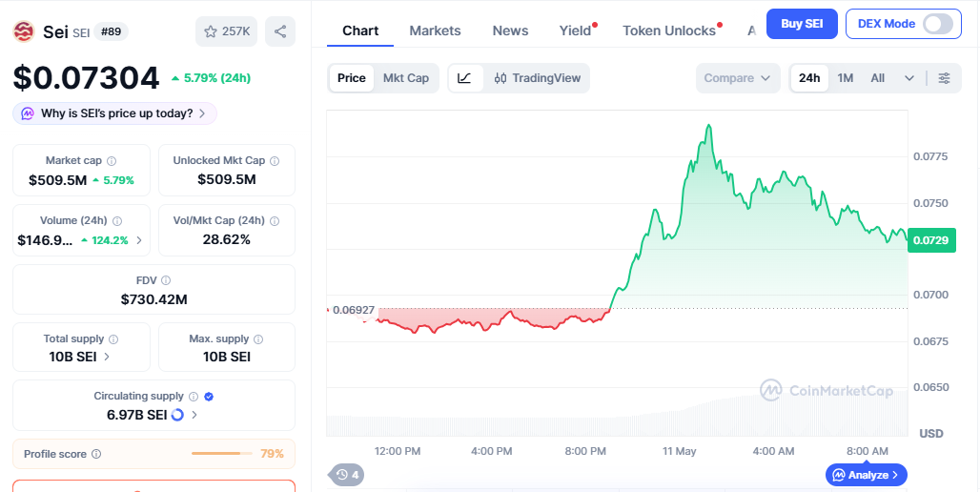980x492 pixels.
Task: Open Volume (24h) info icon
Action: click(117, 220)
